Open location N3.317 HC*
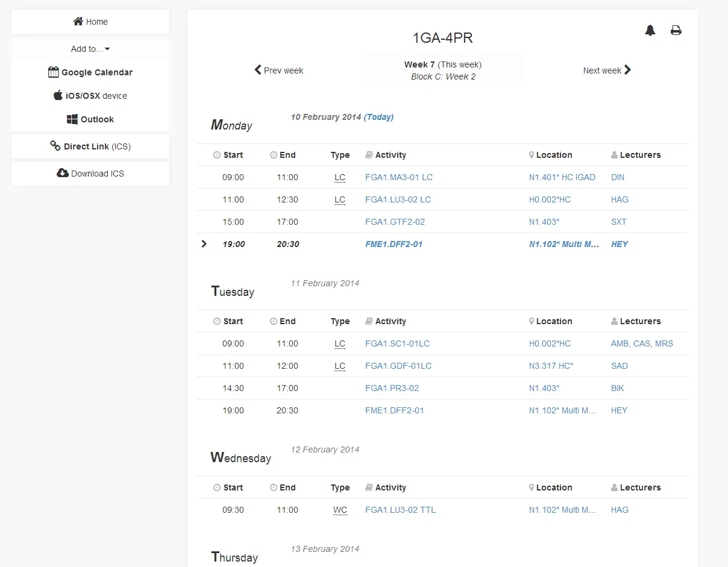Viewport: 728px width, 567px height. 551,366
